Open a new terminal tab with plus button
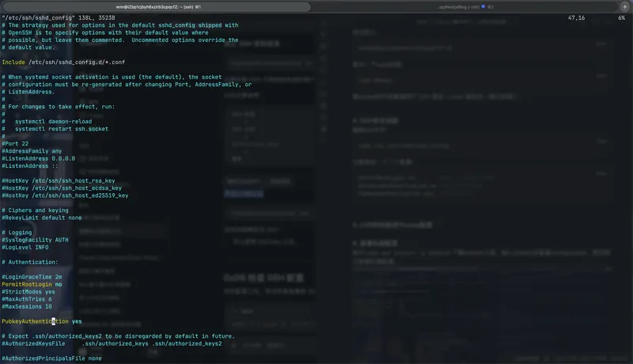633x364 pixels. point(624,7)
